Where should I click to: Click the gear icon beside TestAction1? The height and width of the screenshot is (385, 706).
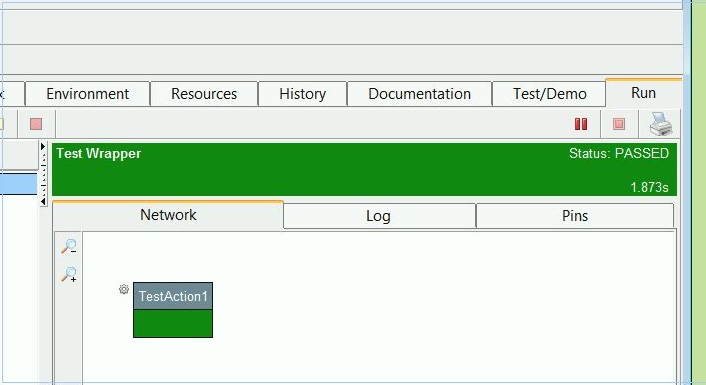click(x=124, y=289)
